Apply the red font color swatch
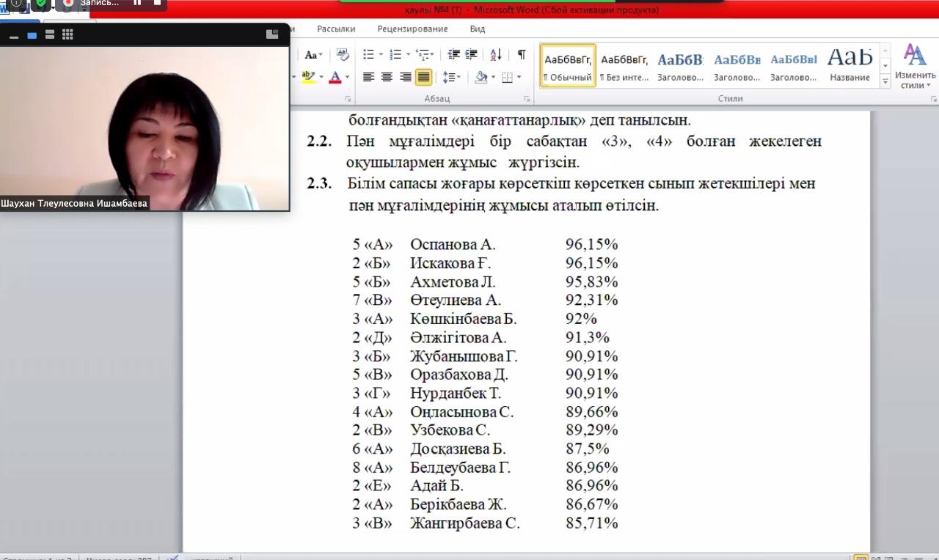This screenshot has height=560, width=939. tap(335, 77)
